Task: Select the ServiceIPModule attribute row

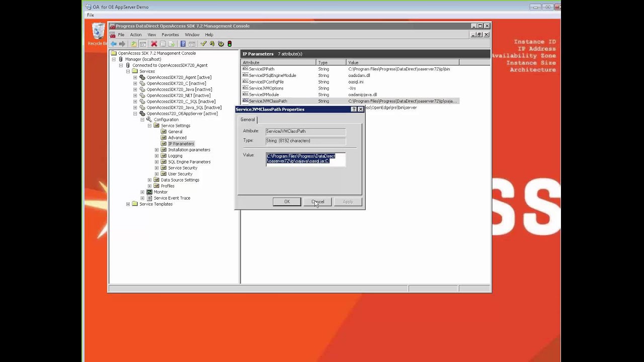Action: coord(350,95)
